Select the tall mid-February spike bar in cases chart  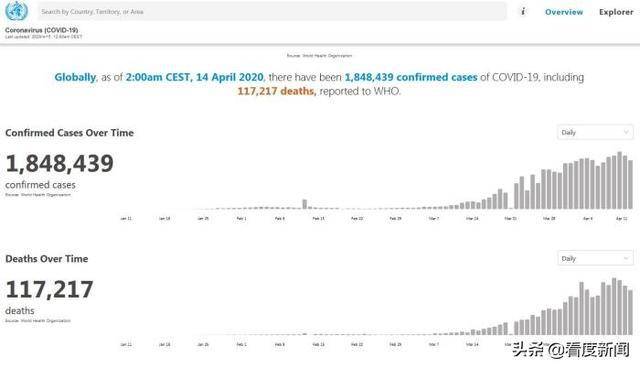coord(304,204)
